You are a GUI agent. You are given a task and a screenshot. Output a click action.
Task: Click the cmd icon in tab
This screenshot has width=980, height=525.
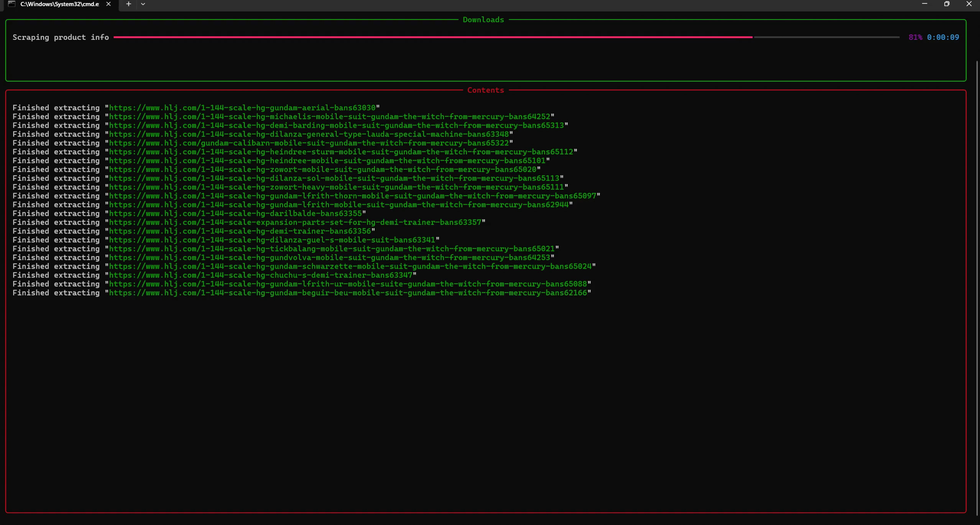12,4
